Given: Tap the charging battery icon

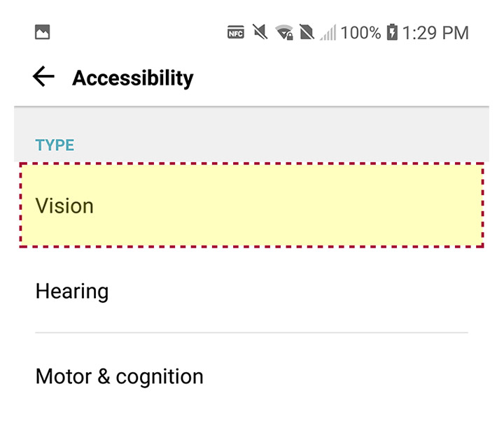Looking at the screenshot, I should 392,32.
